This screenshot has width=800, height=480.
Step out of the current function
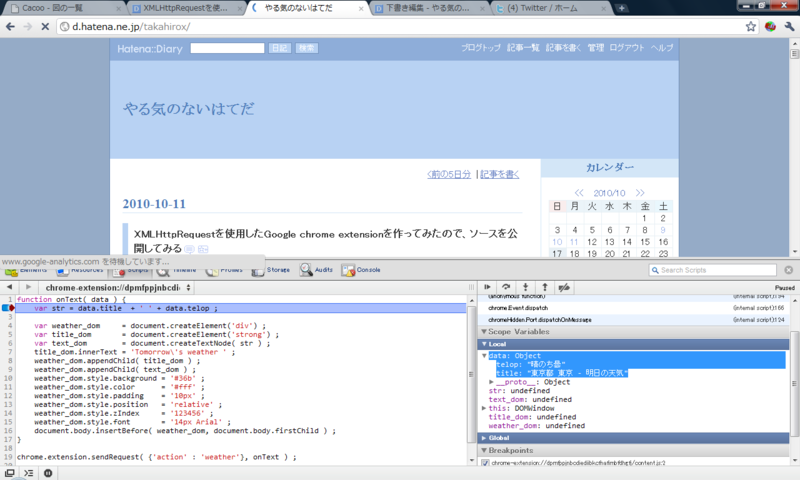[544, 287]
